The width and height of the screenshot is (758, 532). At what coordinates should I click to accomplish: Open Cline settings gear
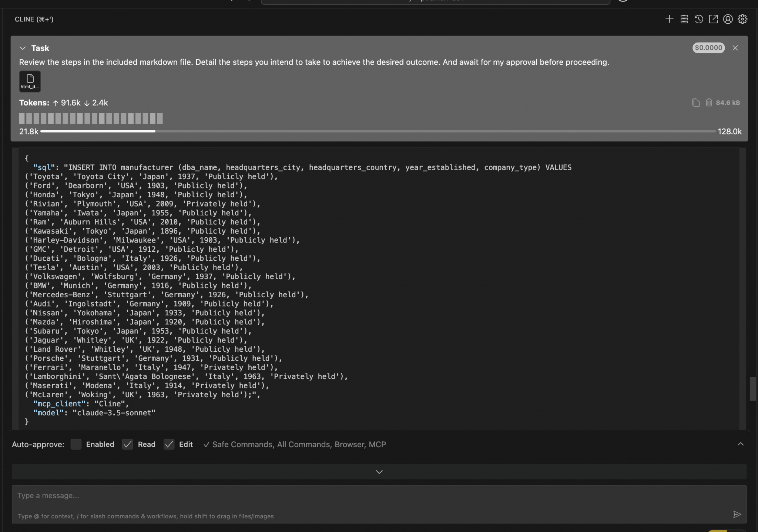point(743,19)
